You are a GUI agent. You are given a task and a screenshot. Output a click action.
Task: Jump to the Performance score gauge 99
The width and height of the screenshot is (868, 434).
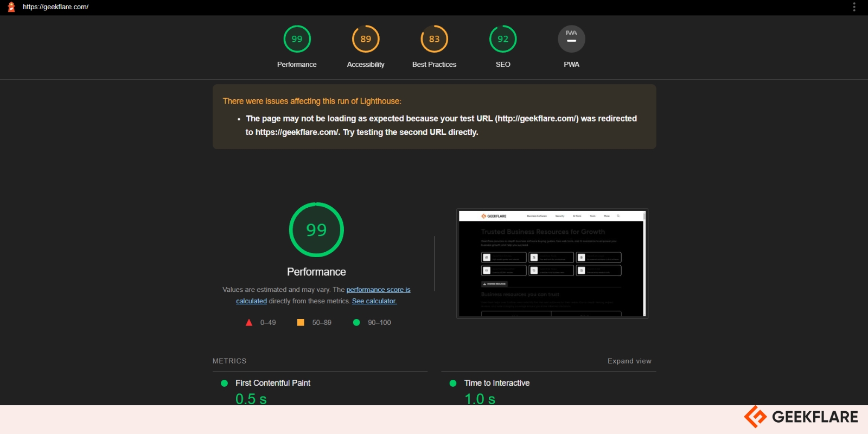[x=297, y=39]
